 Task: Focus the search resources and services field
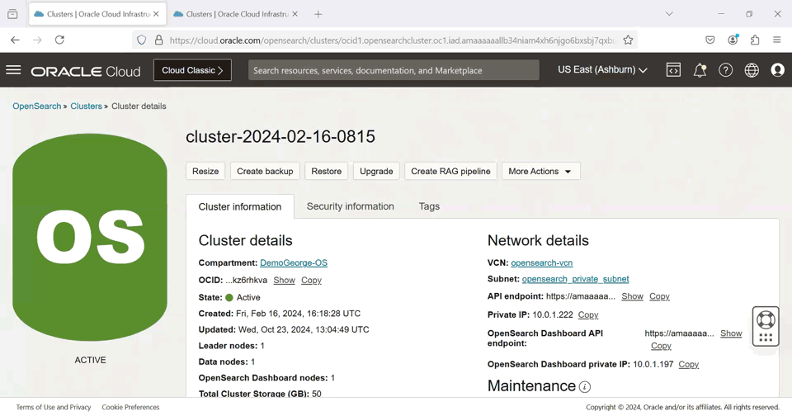coord(393,70)
